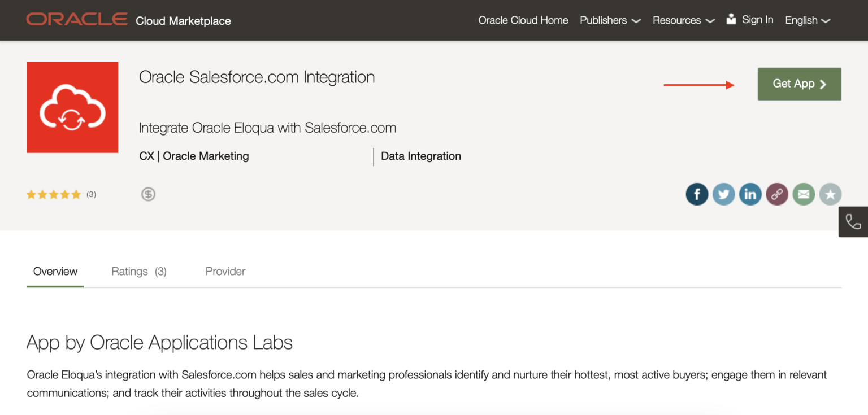
Task: Click the Oracle Salesforce.com Integration app logo
Action: pyautogui.click(x=72, y=107)
